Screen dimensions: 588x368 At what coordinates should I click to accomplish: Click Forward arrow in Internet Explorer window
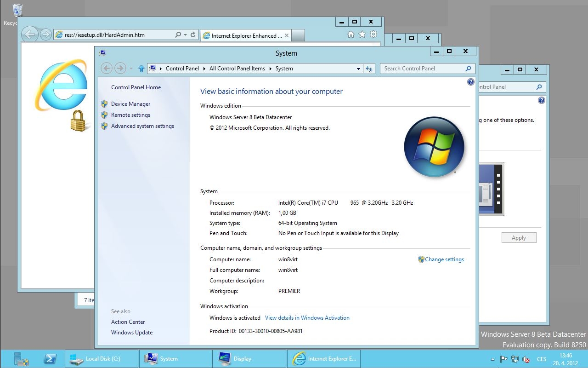(x=45, y=34)
